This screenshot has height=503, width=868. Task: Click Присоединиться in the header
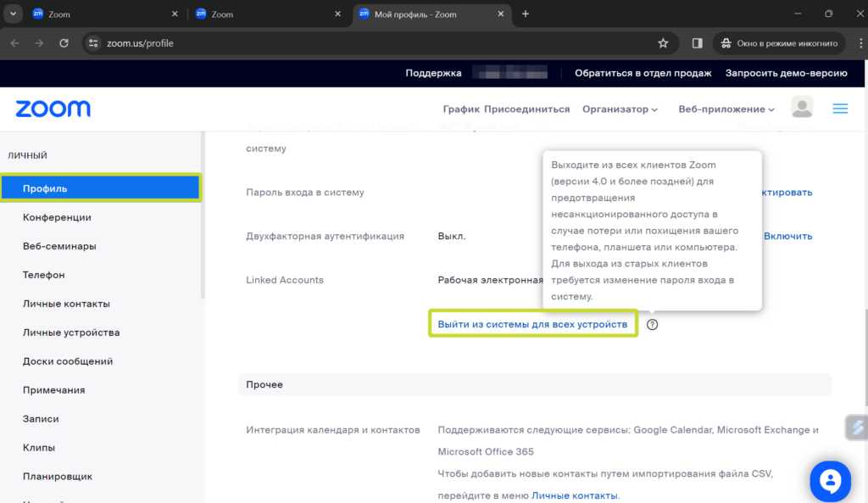click(527, 109)
